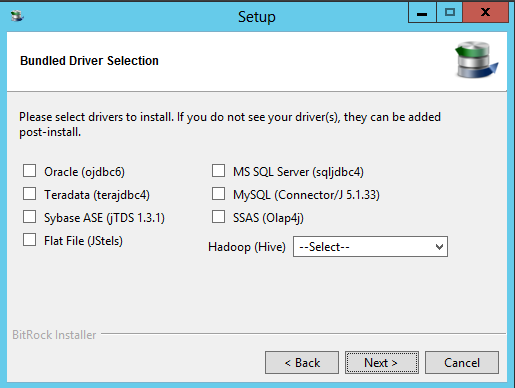The image size is (515, 388).
Task: Minimize the Setup window
Action: [422, 13]
